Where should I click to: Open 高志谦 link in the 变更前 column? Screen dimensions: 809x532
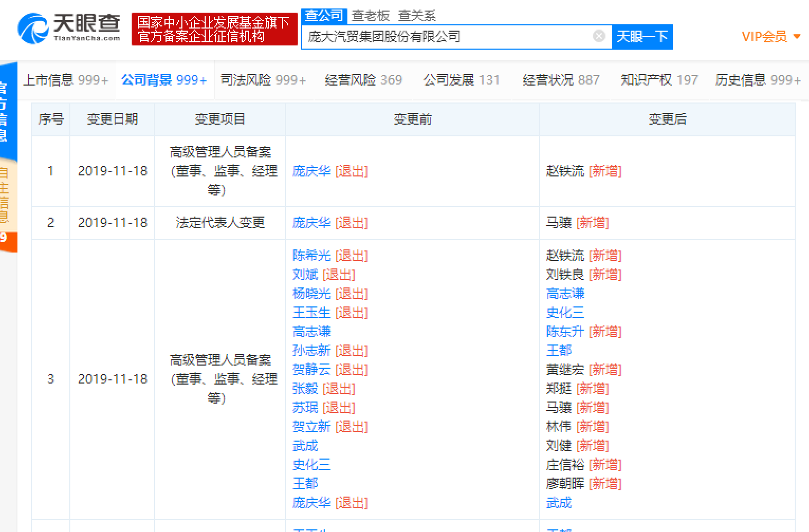(x=311, y=332)
